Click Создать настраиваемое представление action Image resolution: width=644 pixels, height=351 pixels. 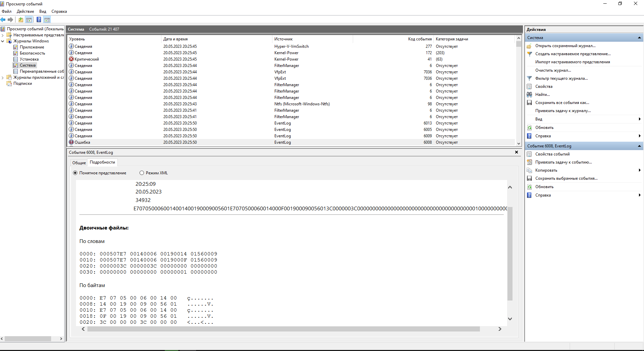click(573, 54)
